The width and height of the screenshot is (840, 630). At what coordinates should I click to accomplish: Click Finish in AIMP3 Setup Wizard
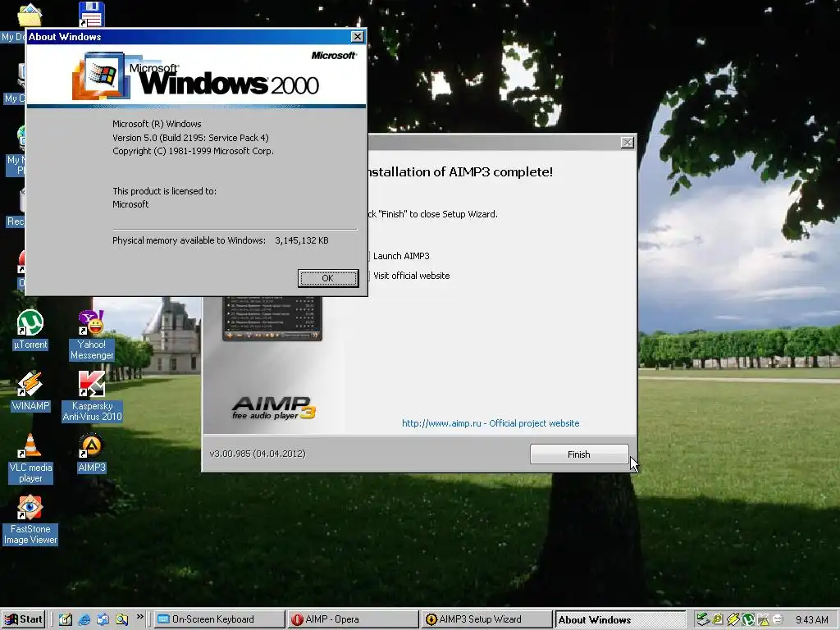tap(579, 454)
